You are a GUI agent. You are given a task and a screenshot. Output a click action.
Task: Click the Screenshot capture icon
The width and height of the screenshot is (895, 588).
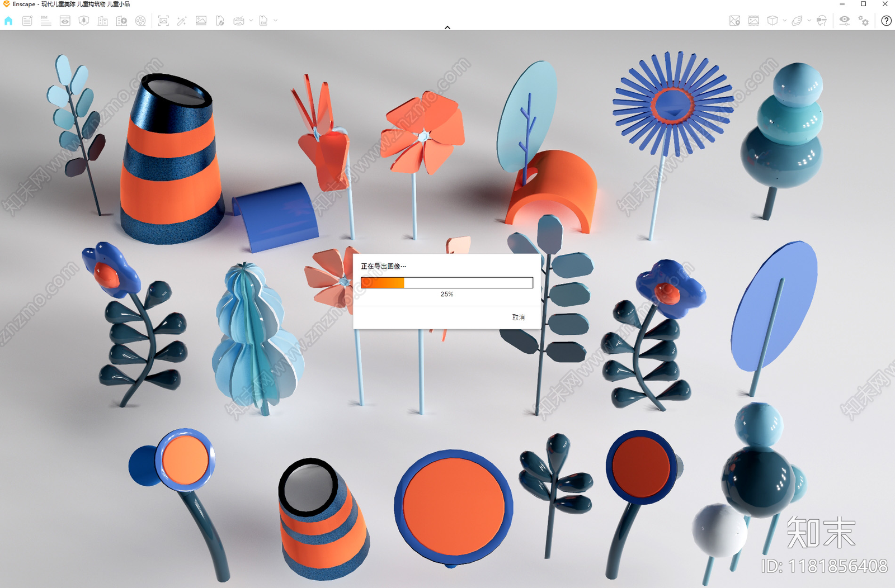coord(163,21)
